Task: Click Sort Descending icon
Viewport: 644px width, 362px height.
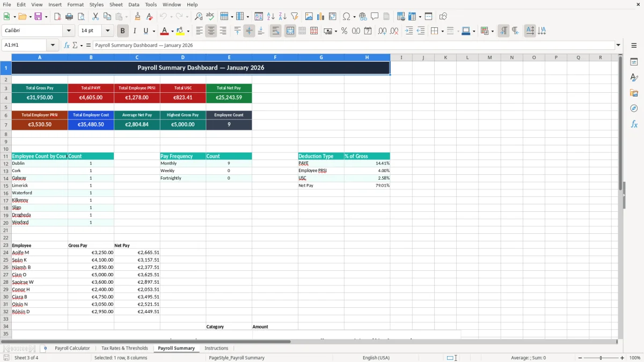Action: (282, 17)
